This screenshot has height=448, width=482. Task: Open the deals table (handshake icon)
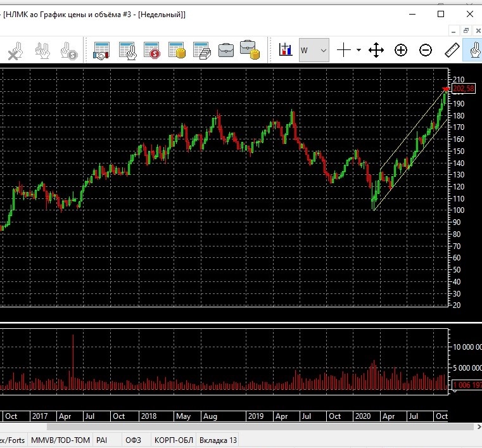101,51
